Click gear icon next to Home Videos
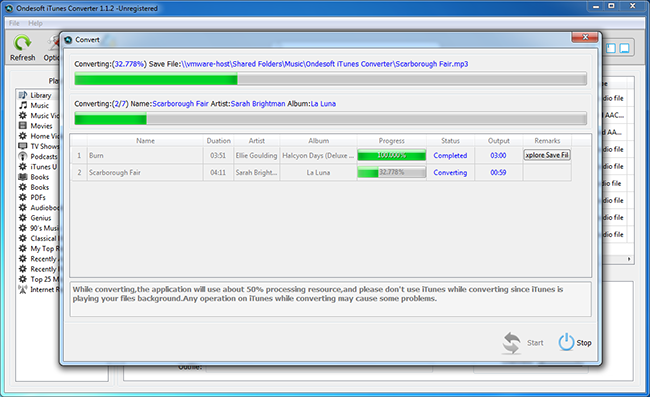This screenshot has width=650, height=397. 23,136
